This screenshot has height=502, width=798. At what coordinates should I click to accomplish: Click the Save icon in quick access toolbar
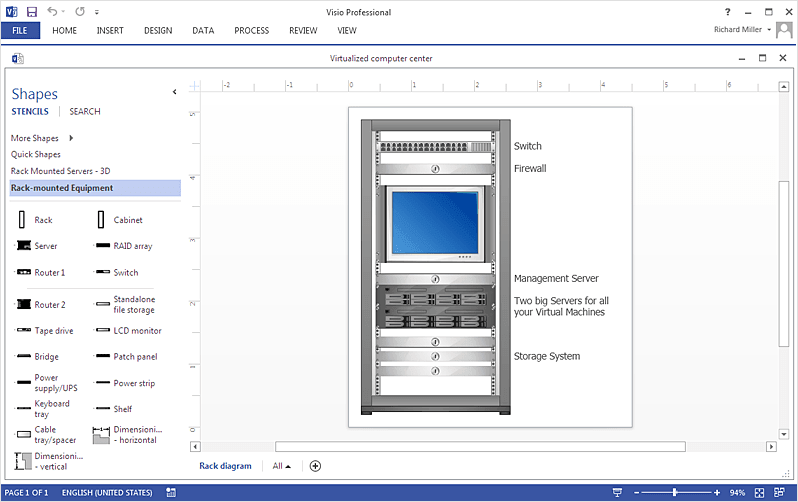point(32,12)
